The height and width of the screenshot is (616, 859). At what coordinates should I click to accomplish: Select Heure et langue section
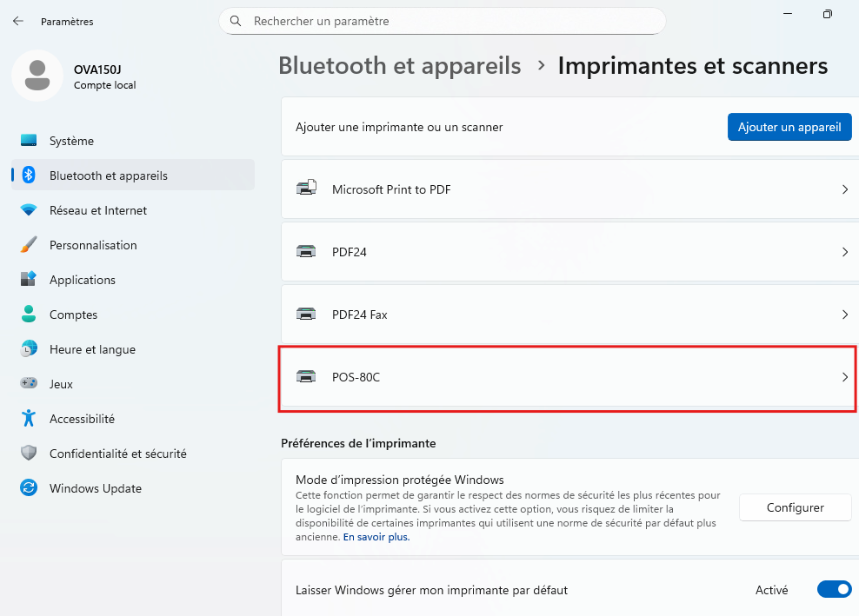[x=92, y=349]
